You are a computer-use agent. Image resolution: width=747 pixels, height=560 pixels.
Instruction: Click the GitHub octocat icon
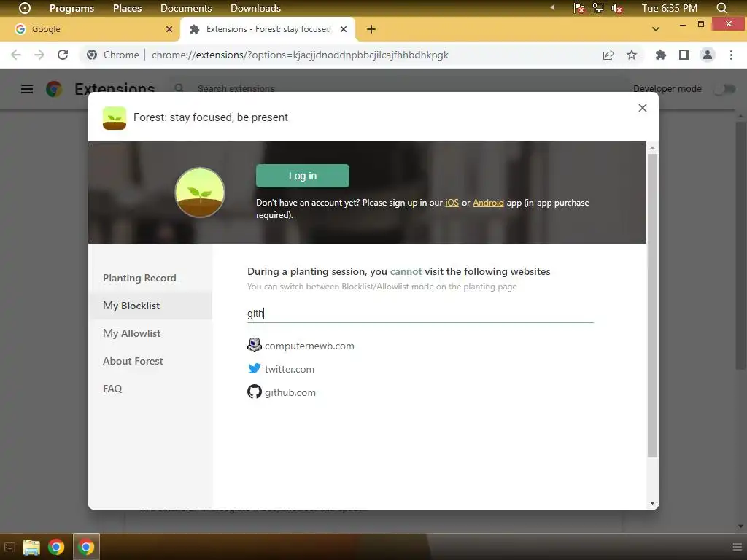pos(255,392)
